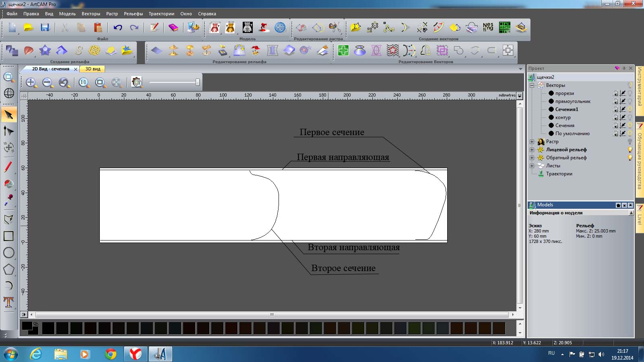Open the Nesting tool in vector creation toolbar
The image size is (644, 362).
(488, 27)
